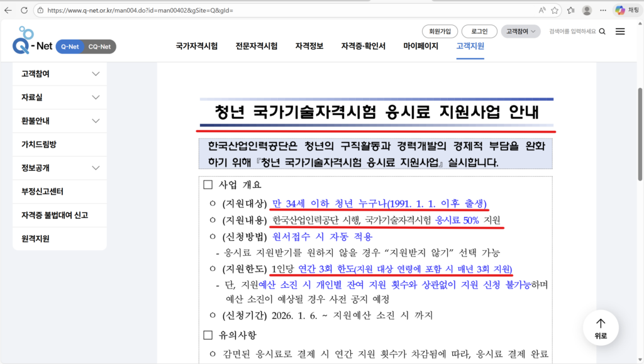The width and height of the screenshot is (644, 364).
Task: Click the search magnifier icon
Action: tap(602, 30)
